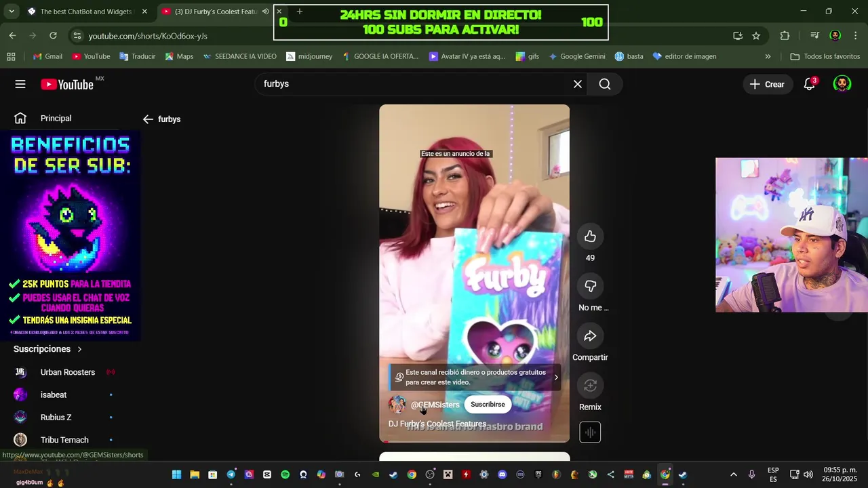Click the furbys search input field
Image resolution: width=868 pixels, height=488 pixels.
(414, 84)
